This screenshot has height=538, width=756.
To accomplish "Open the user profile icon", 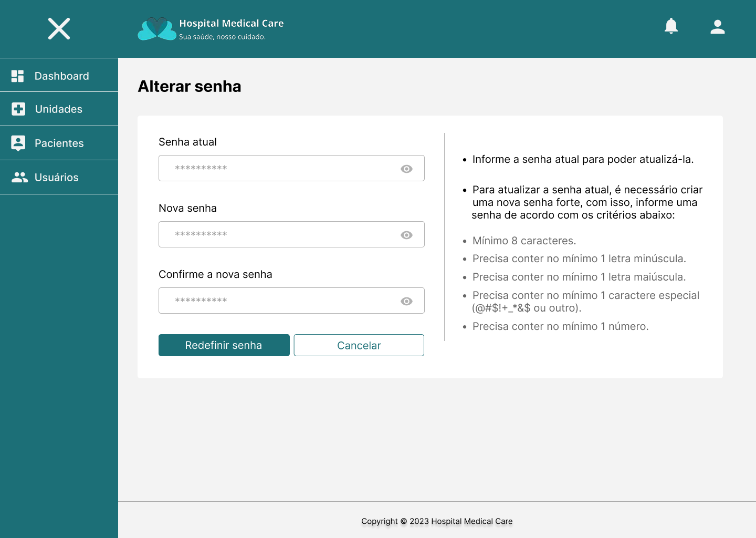I will coord(718,27).
